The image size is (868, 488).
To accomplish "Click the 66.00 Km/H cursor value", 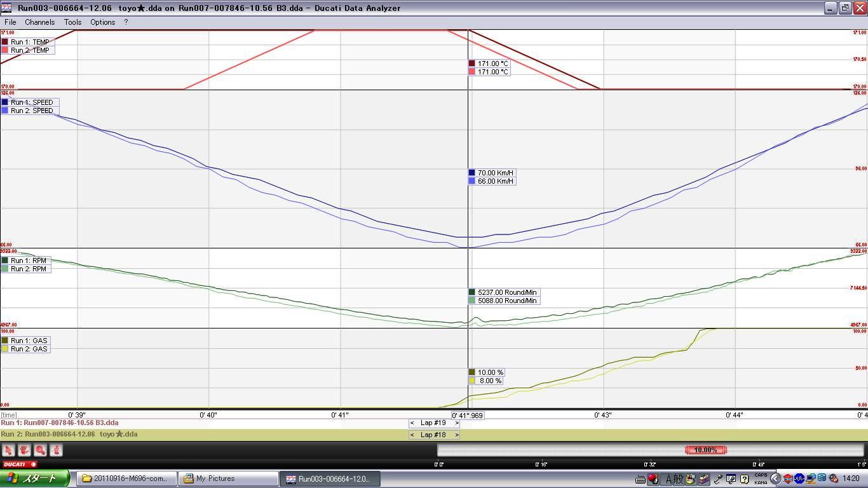I will pos(496,181).
